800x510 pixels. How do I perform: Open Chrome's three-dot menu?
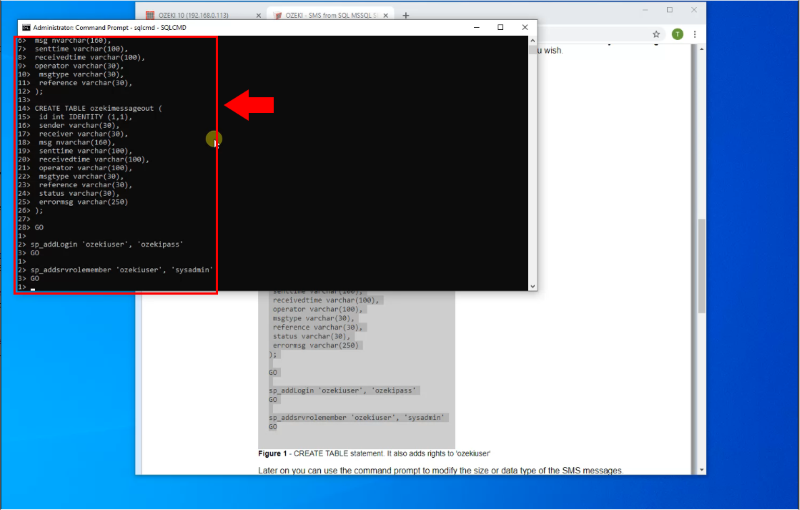click(694, 34)
